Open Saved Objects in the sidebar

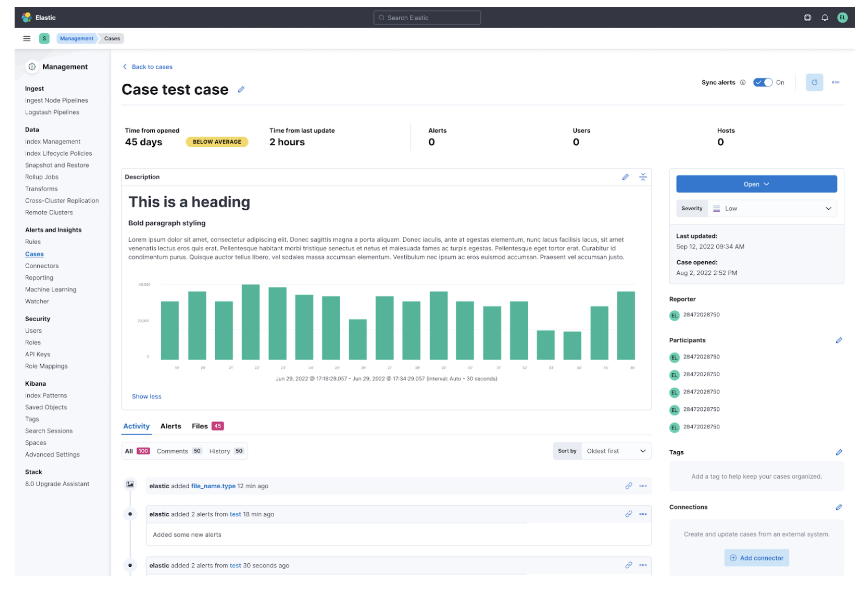[x=46, y=407]
